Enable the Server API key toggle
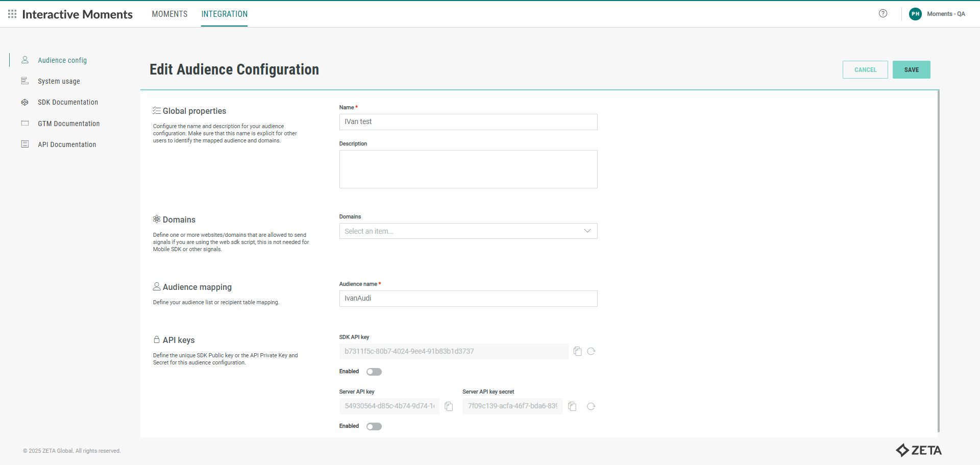 click(x=374, y=426)
